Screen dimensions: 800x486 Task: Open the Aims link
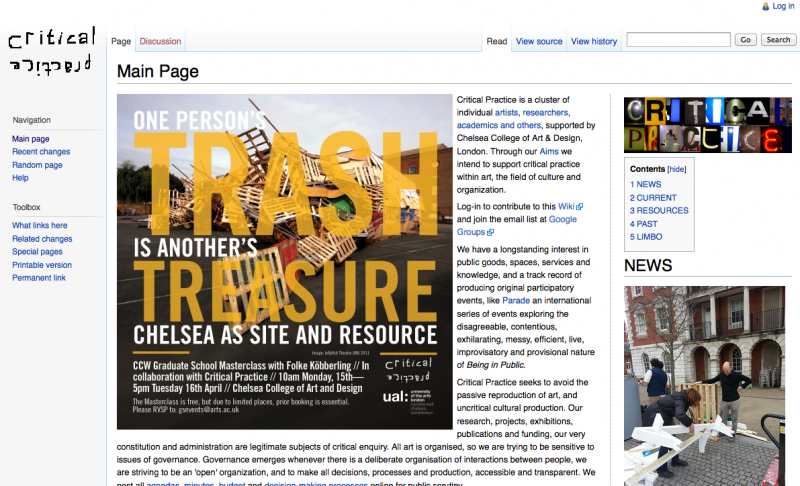549,151
